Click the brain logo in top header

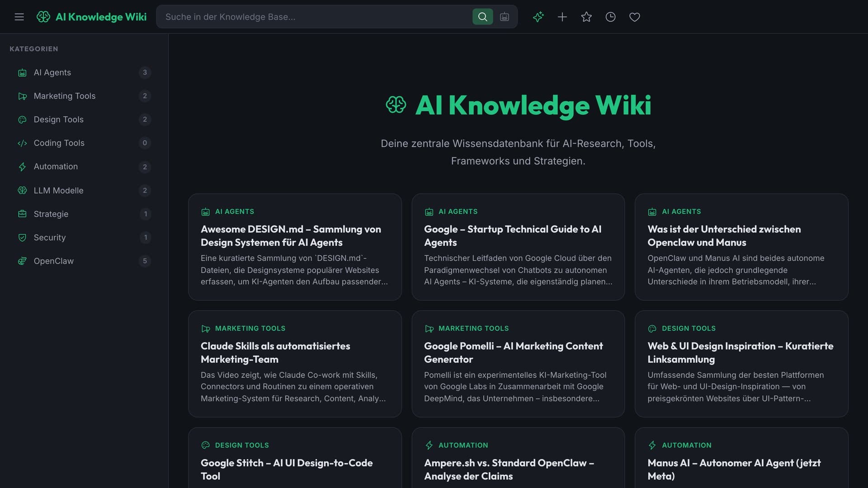tap(43, 17)
